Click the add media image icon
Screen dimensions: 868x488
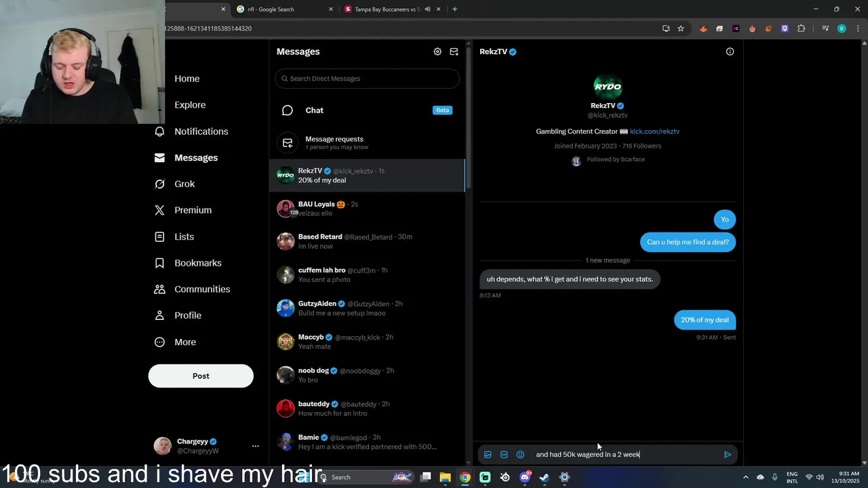[488, 455]
